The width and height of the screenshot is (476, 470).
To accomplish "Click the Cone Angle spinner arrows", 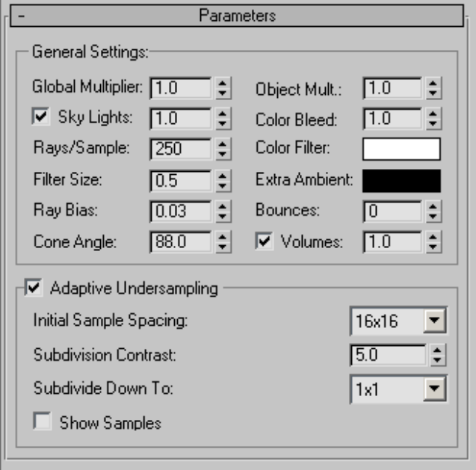I will click(221, 242).
